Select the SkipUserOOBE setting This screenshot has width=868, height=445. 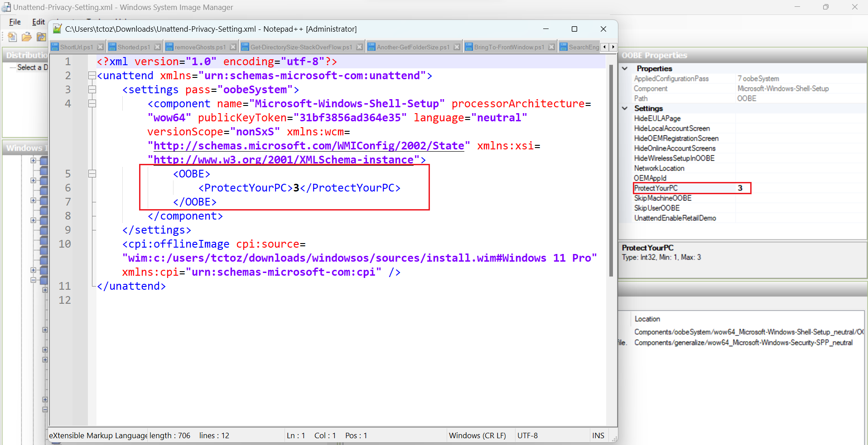coord(657,208)
